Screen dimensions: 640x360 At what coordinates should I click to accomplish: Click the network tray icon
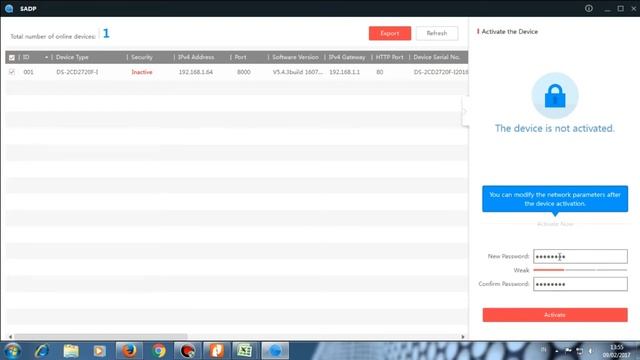(x=580, y=351)
